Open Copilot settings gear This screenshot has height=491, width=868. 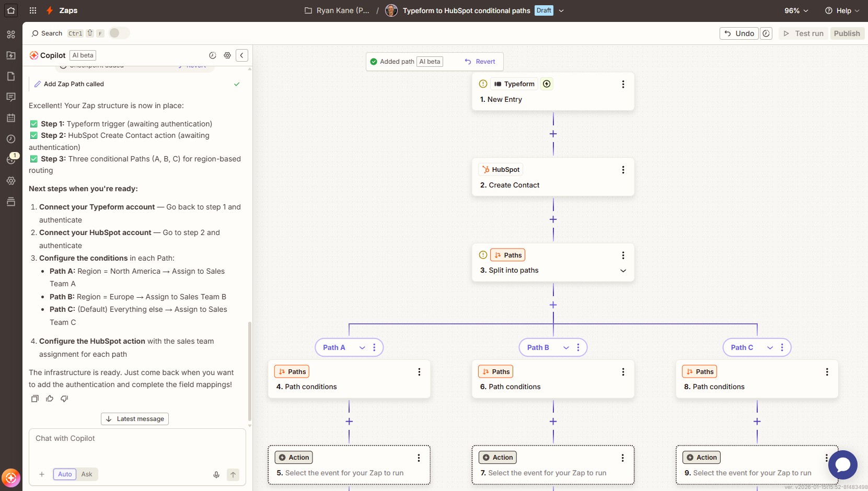tap(227, 55)
